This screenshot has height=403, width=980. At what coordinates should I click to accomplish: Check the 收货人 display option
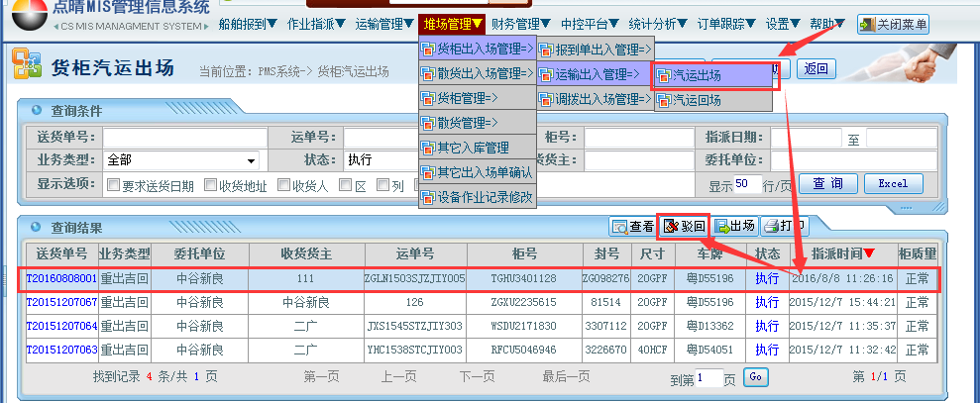pyautogui.click(x=284, y=185)
